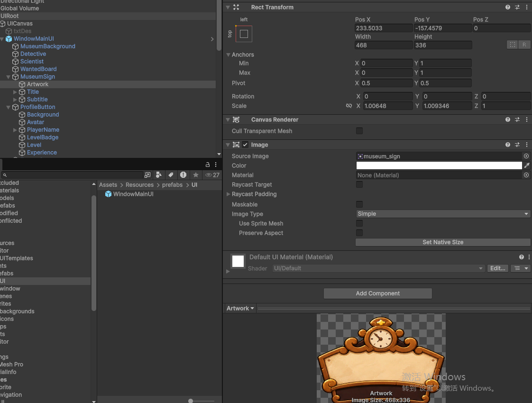This screenshot has height=403, width=532.
Task: Click the Set Native Size button
Action: click(443, 242)
